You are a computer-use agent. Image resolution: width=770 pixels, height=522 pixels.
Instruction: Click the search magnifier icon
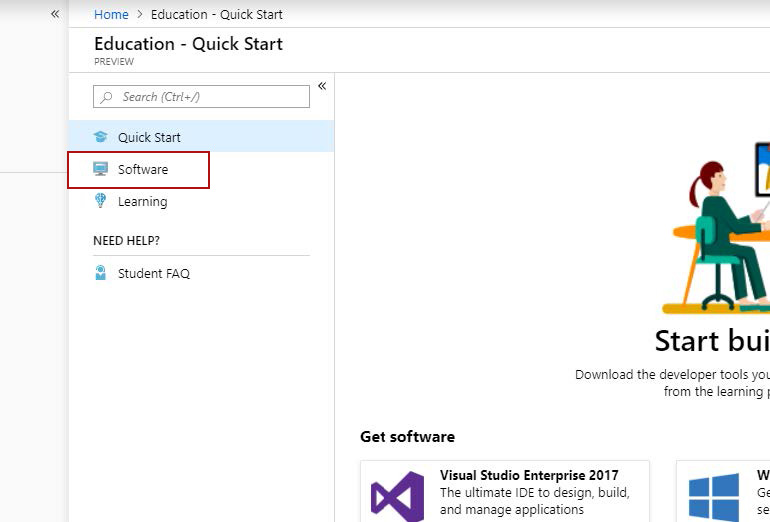[106, 97]
